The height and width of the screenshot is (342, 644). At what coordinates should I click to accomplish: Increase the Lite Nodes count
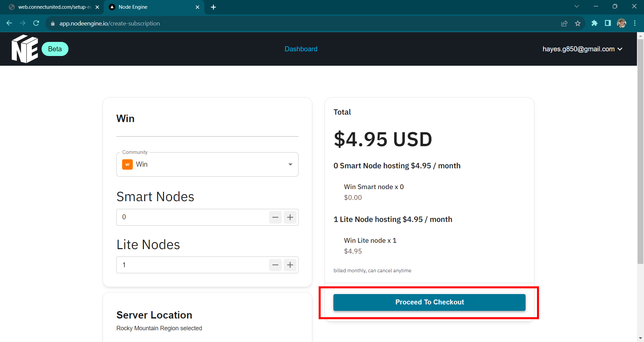point(290,265)
